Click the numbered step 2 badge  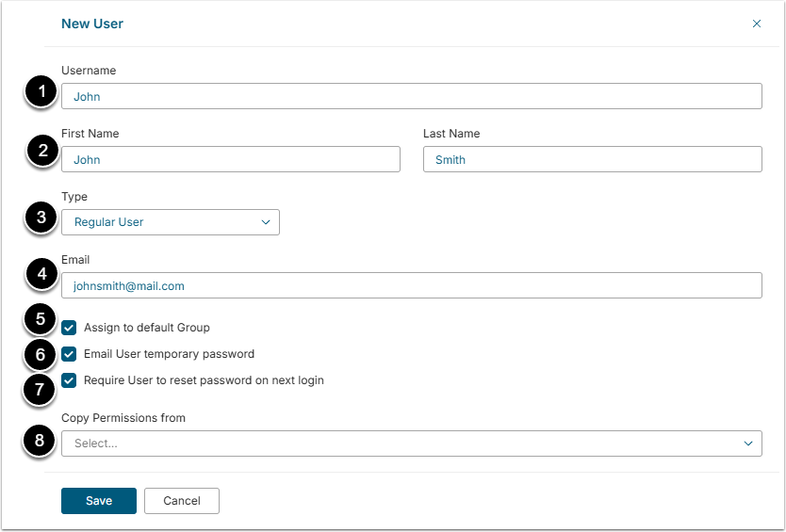tap(40, 150)
